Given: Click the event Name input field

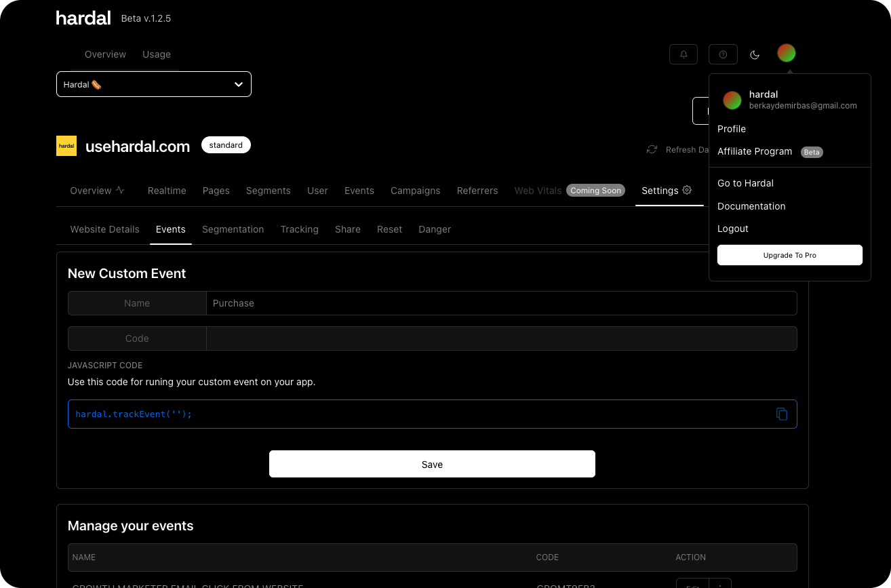Looking at the screenshot, I should tap(501, 303).
